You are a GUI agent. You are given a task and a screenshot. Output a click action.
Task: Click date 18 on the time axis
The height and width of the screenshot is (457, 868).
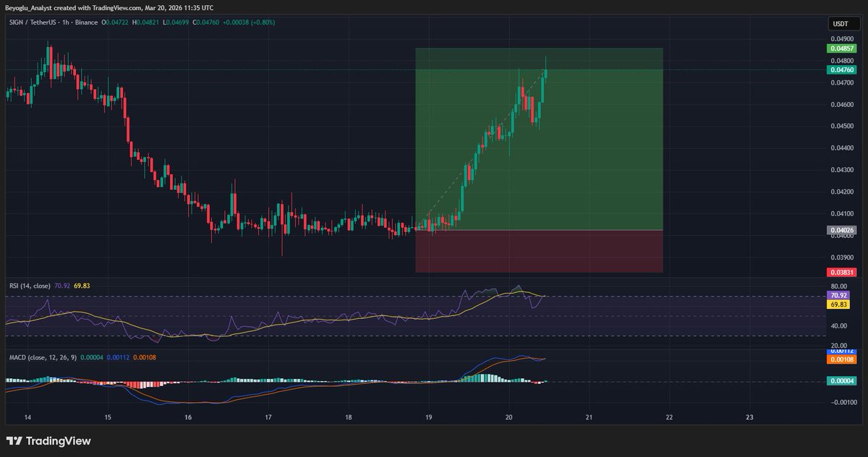click(349, 417)
